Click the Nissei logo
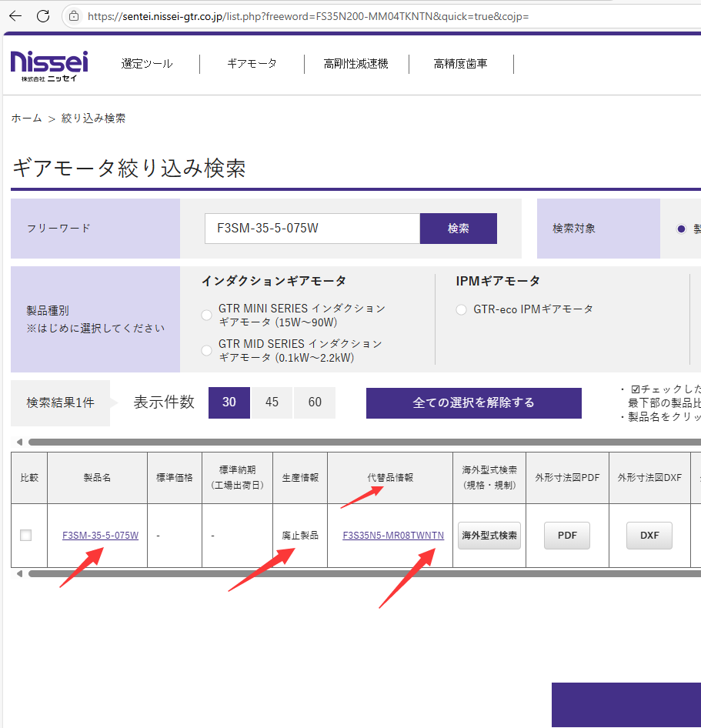The image size is (701, 728). [x=48, y=65]
